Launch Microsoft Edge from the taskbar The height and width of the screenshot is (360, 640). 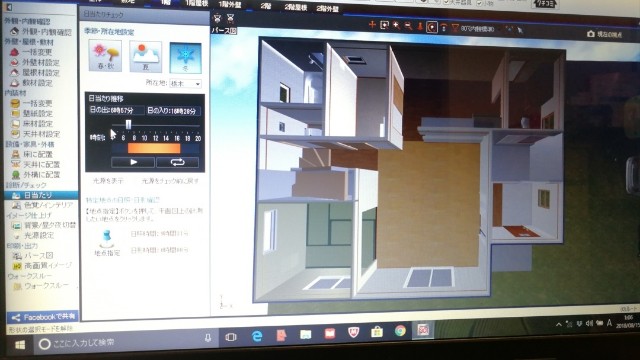257,336
